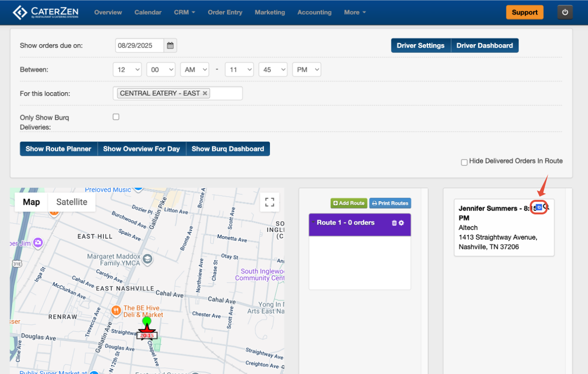Screen dimensions: 588x374
Task: Open Marketing section
Action: [x=270, y=12]
